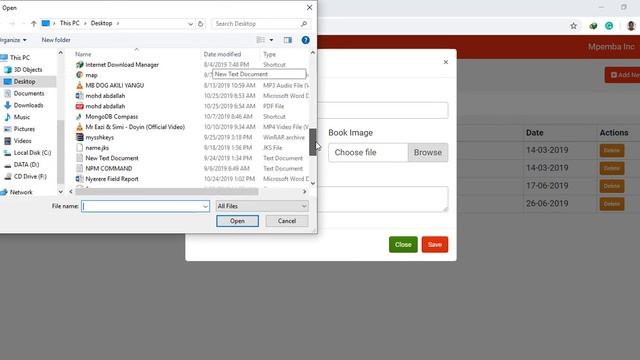Open the browser profile avatar

pyautogui.click(x=631, y=26)
